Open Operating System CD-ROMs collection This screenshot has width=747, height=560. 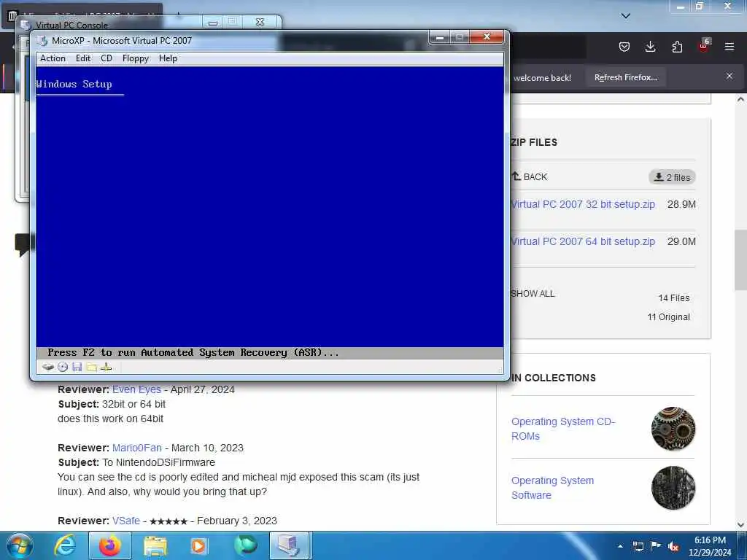click(563, 429)
